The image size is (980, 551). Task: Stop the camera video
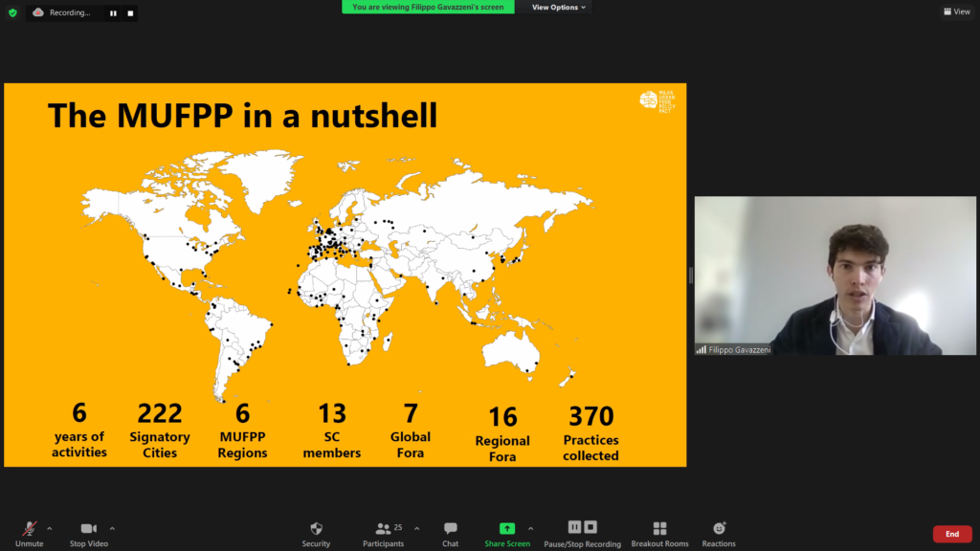click(x=89, y=529)
